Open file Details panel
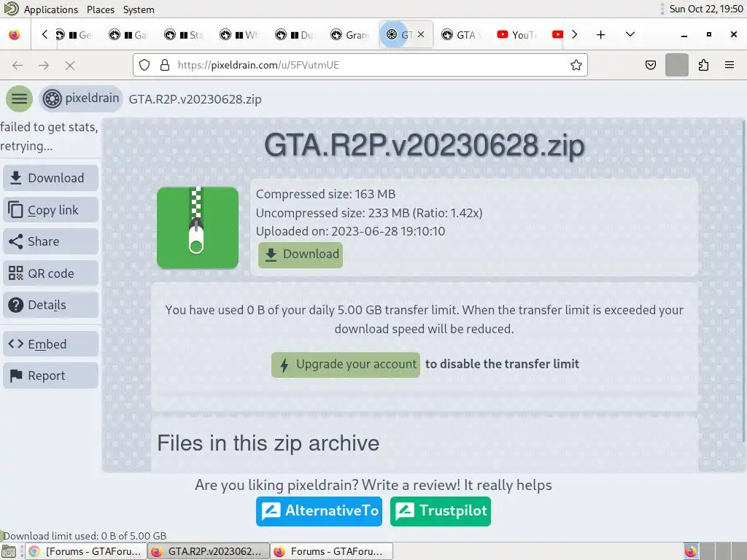This screenshot has width=747, height=560. pos(50,305)
